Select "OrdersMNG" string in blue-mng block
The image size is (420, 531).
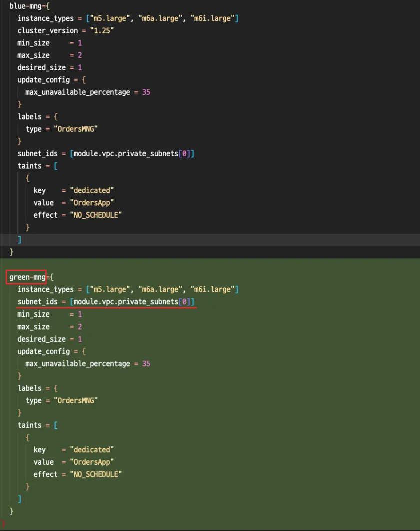coord(76,129)
